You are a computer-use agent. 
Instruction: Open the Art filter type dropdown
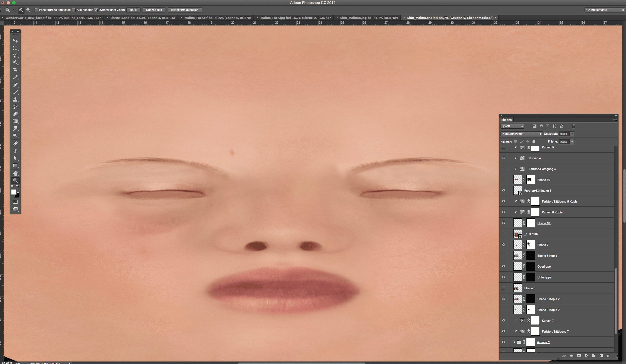[x=512, y=126]
